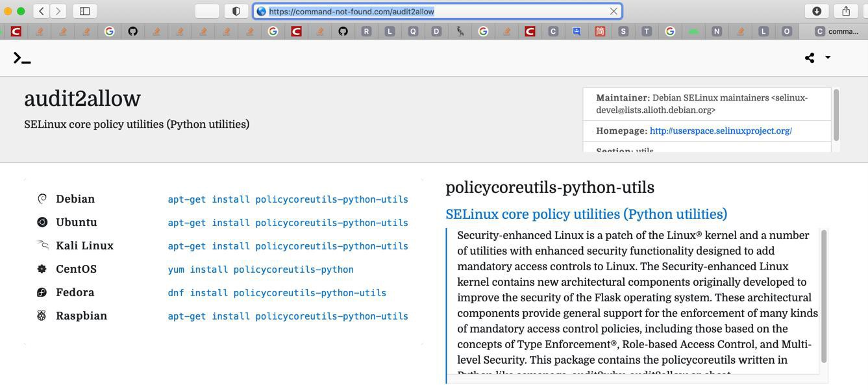The height and width of the screenshot is (391, 868).
Task: Switch to the tab with S icon
Action: pos(623,31)
